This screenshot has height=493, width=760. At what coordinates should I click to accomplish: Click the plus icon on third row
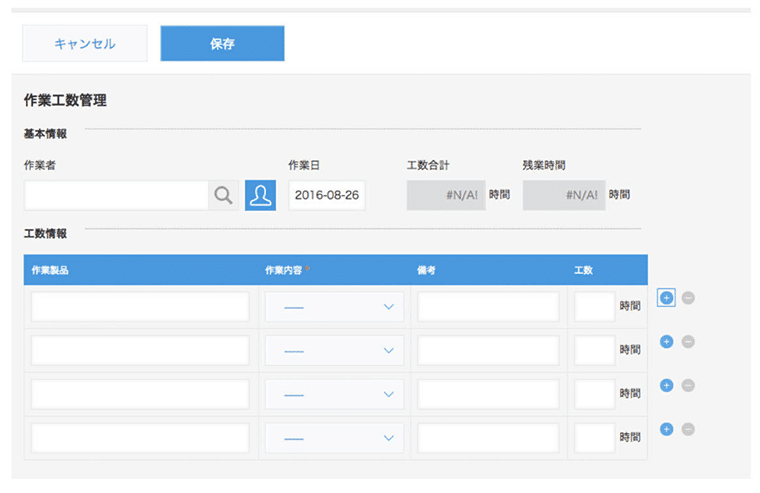point(667,386)
